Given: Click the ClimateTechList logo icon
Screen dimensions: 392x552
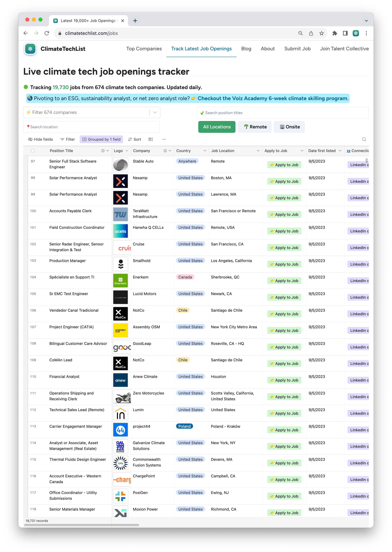Looking at the screenshot, I should coord(30,49).
